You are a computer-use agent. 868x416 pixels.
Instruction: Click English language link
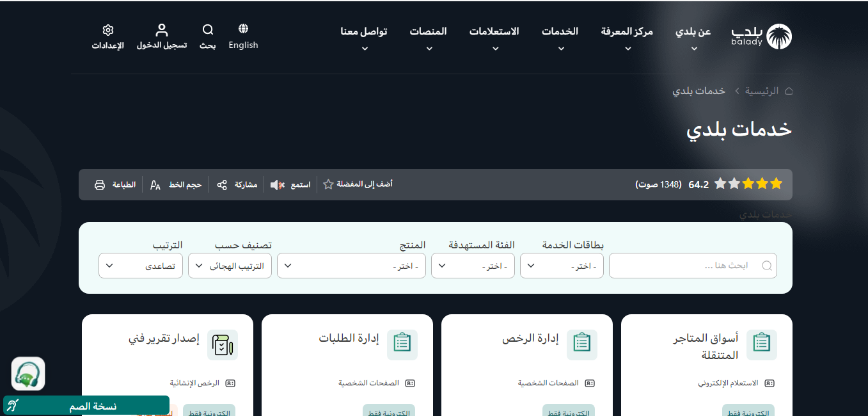[243, 45]
